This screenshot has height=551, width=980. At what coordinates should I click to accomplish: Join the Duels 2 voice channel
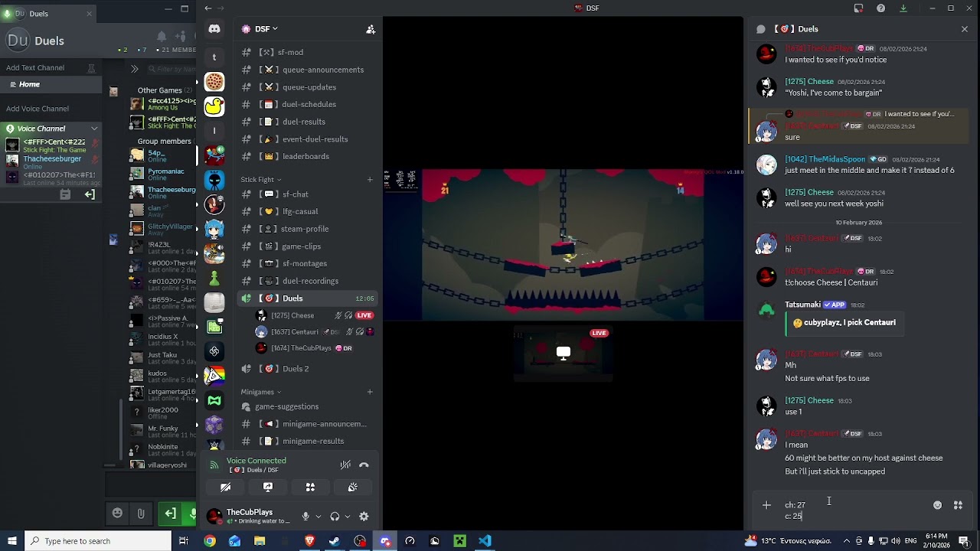pos(307,369)
